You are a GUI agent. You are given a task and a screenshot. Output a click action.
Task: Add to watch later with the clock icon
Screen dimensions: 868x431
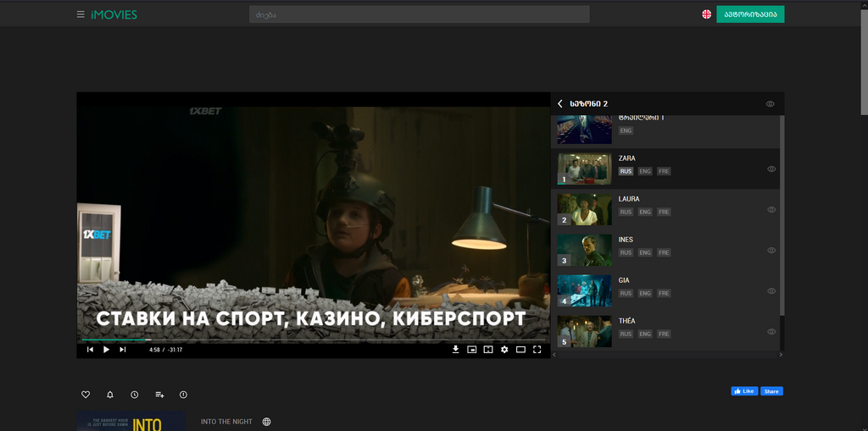click(x=135, y=395)
